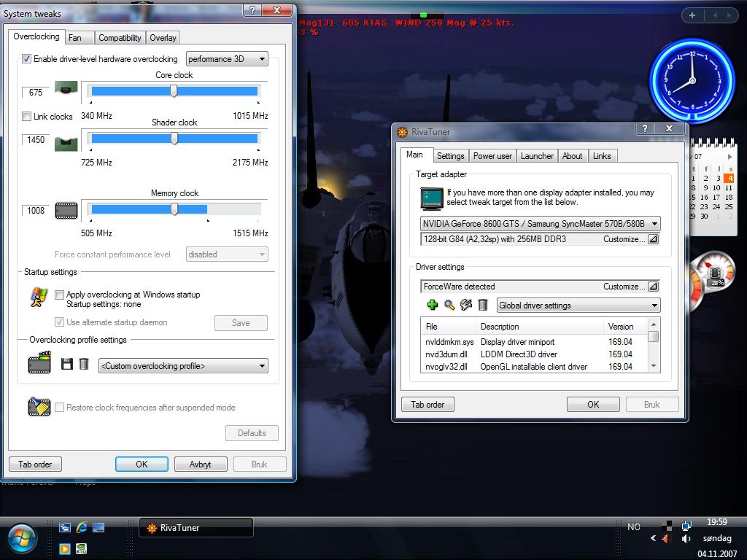
Task: Click the restore clock frequencies icon
Action: (x=39, y=406)
